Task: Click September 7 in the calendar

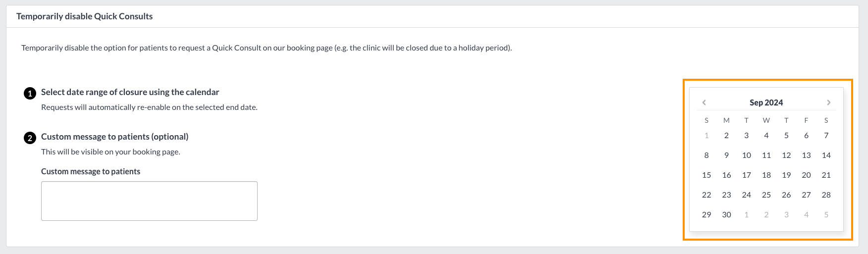Action: tap(826, 135)
